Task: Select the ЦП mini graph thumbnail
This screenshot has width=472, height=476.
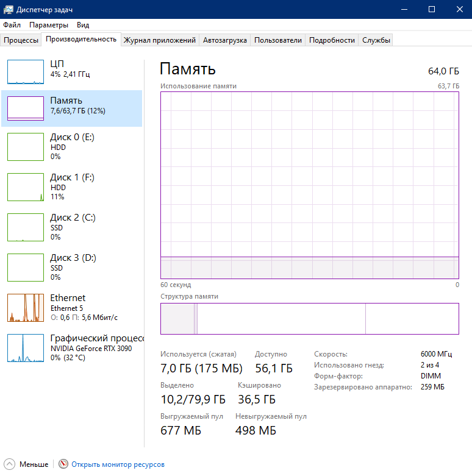Action: pyautogui.click(x=26, y=71)
